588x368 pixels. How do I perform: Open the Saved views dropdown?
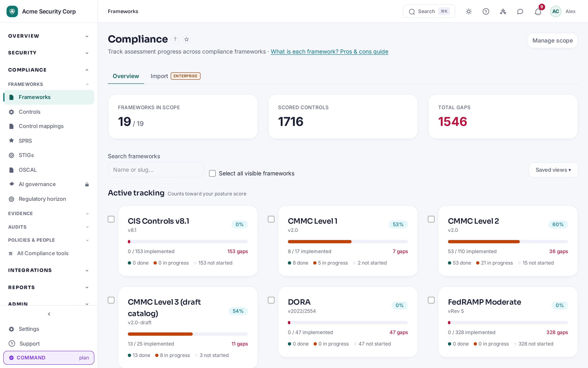tap(553, 170)
